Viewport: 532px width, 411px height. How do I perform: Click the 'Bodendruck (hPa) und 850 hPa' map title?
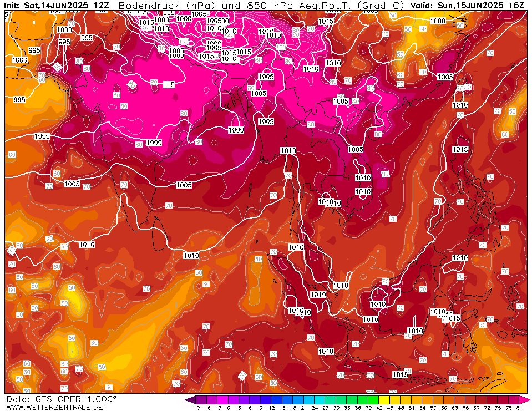pos(205,6)
